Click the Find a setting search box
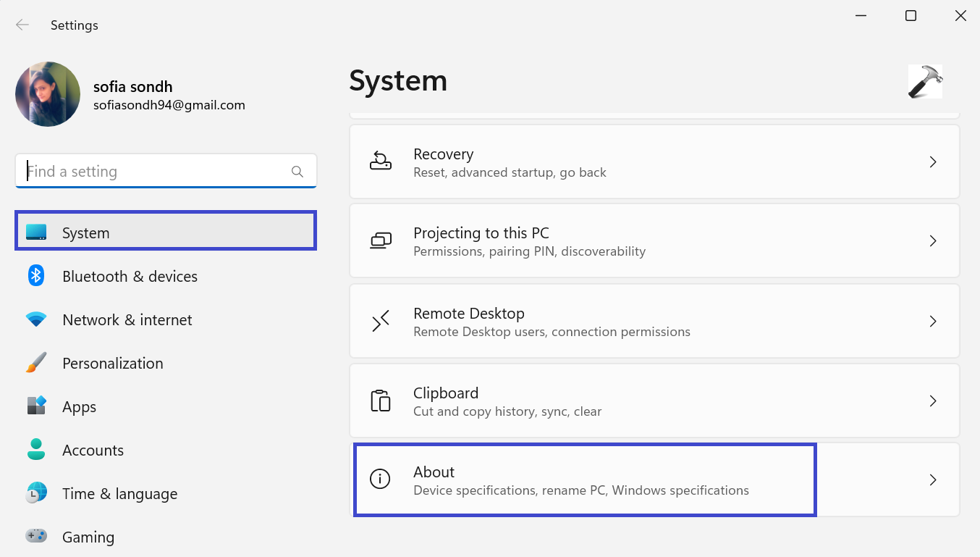Screen dimensions: 980x557 coord(156,172)
